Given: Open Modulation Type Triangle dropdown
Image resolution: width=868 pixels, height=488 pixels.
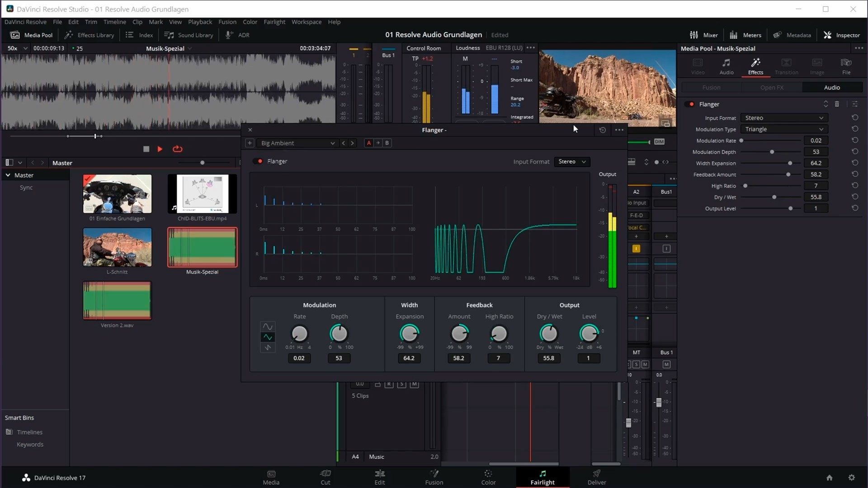Looking at the screenshot, I should point(784,129).
